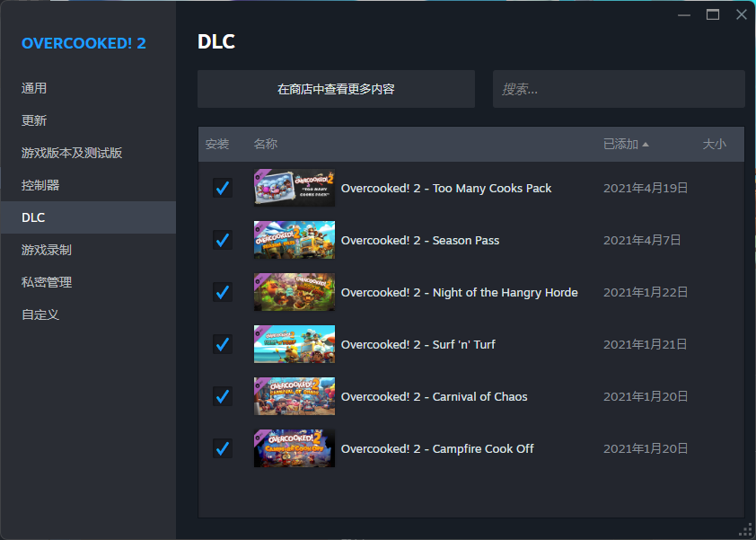The image size is (756, 540).
Task: Select Overcooked! 2 - Season Pass name
Action: pyautogui.click(x=420, y=240)
